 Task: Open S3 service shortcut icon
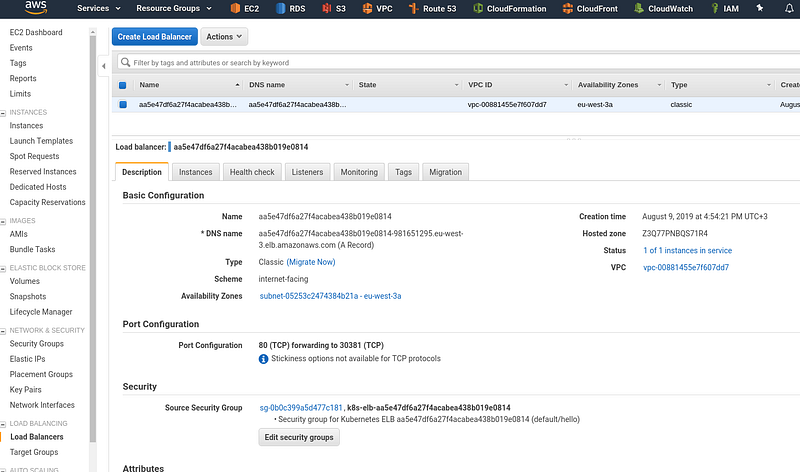coord(327,8)
